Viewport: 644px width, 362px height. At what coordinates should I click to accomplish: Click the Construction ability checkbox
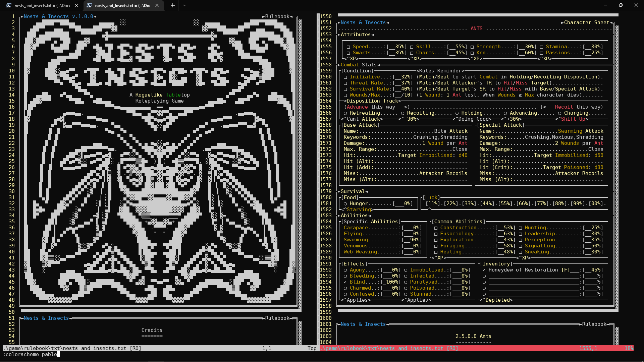pos(436,228)
